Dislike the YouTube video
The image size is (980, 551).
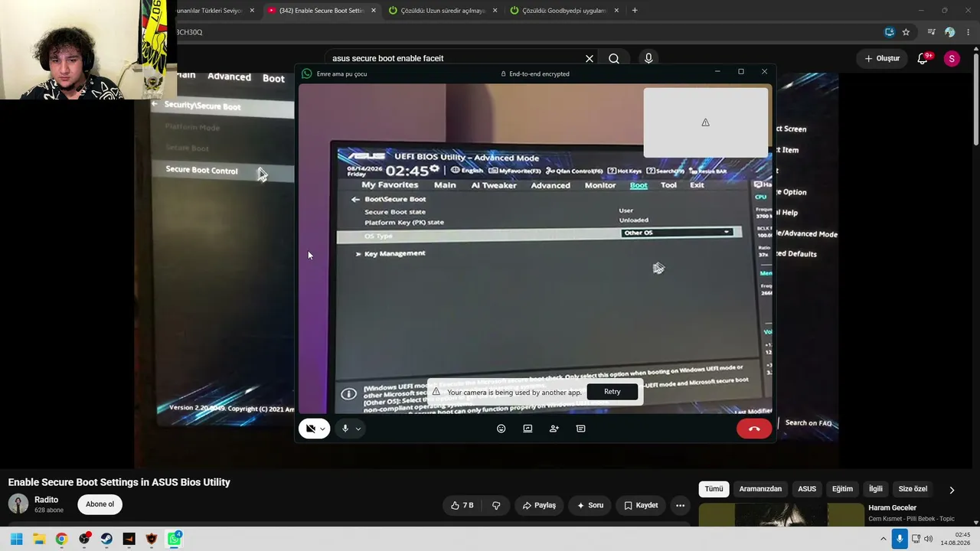coord(496,505)
